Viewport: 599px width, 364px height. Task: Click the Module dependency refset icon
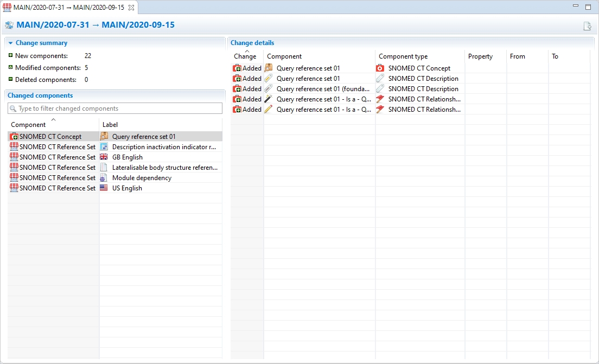click(104, 178)
